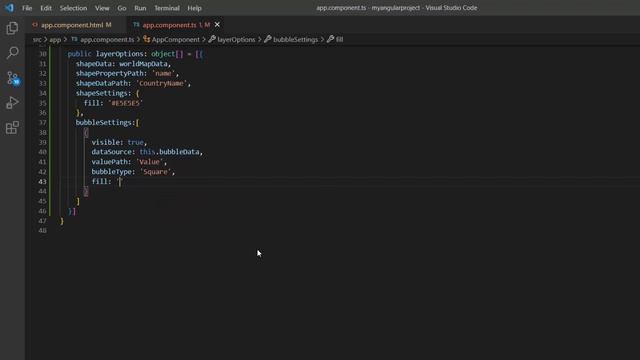The image size is (640, 360).
Task: Open the Search view in activity bar
Action: pos(12,53)
